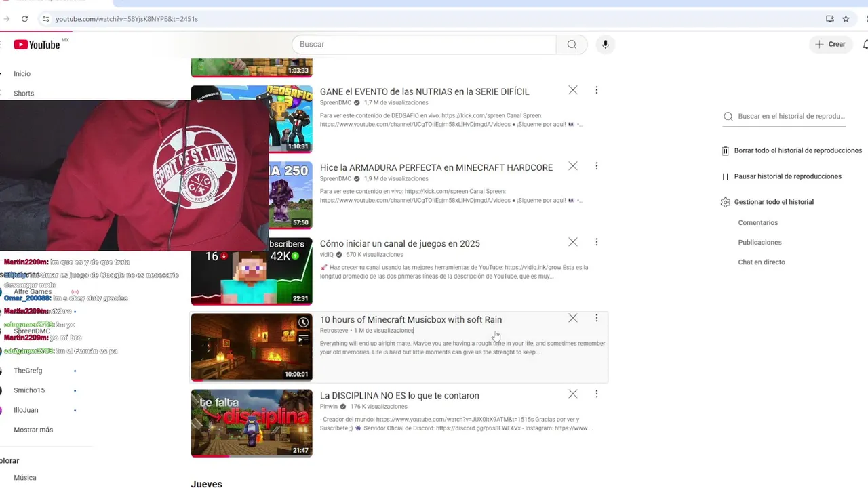Click the magnifier search button
This screenshot has height=488, width=868.
pos(572,45)
